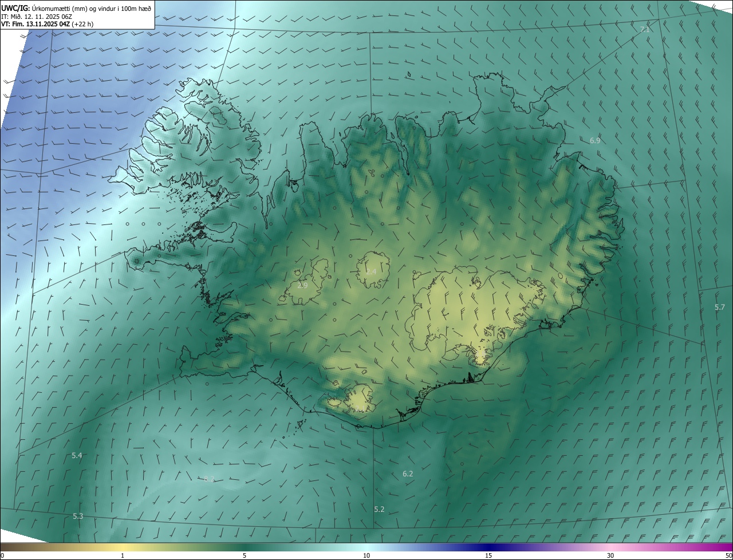This screenshot has width=733, height=560.
Task: Click the valid time "VT: Fim. 13.11.2025 04Z (+22 h)"
Action: click(47, 25)
